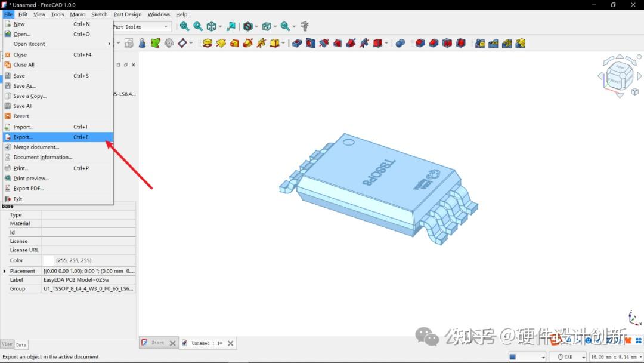The height and width of the screenshot is (363, 644).
Task: Select the Thickness tool
Action: coord(461,43)
